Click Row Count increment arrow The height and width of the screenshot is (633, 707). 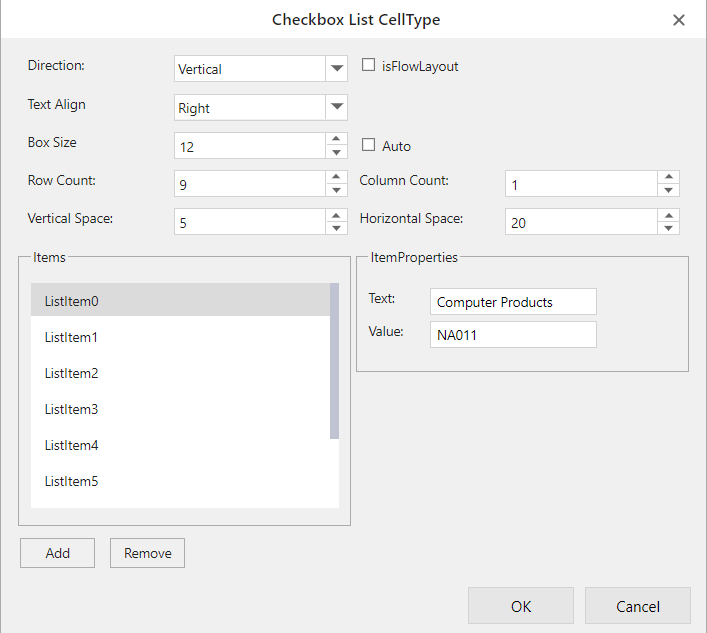[x=337, y=177]
